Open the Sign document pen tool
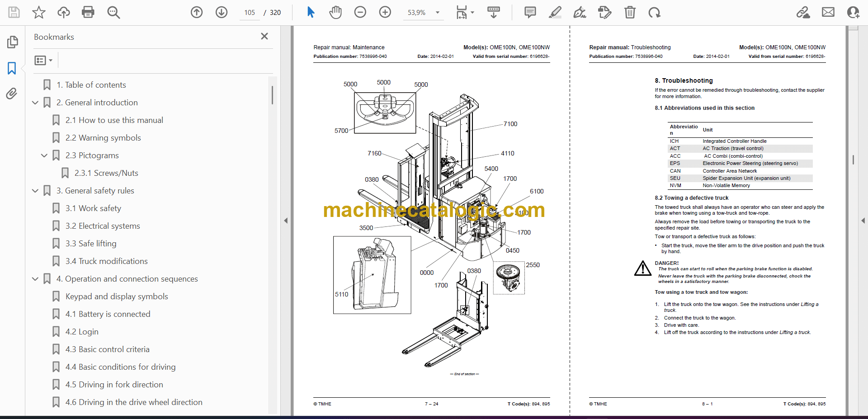 [x=580, y=12]
